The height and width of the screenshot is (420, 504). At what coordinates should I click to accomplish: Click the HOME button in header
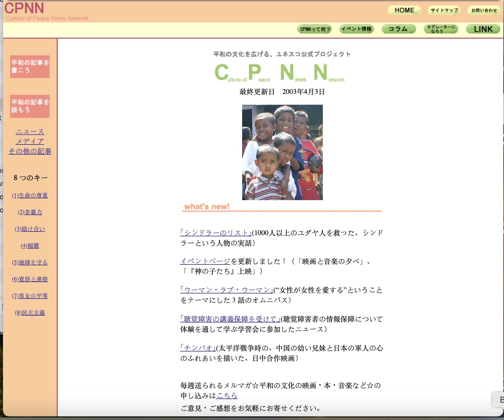point(404,10)
